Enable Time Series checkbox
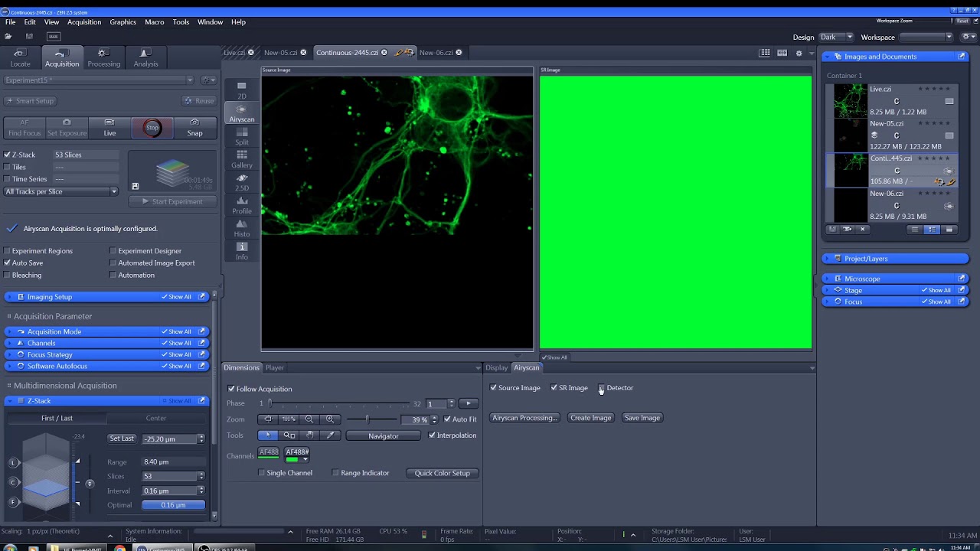Screen dimensions: 980x551 coord(8,179)
